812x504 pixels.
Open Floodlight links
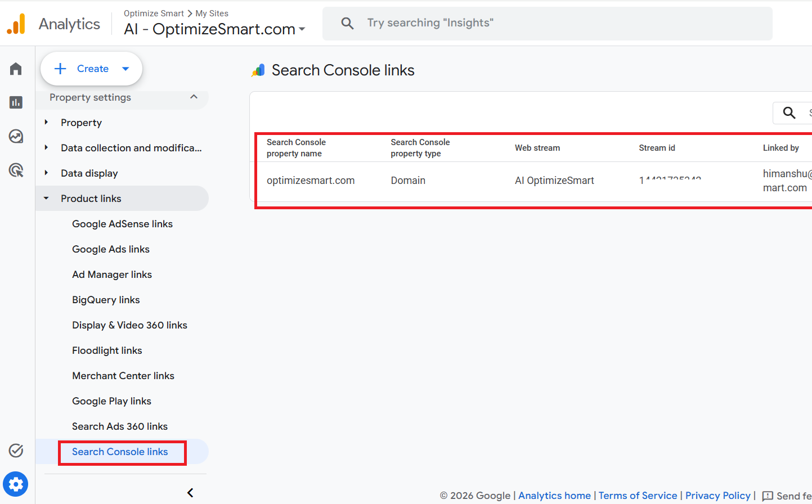pos(107,350)
